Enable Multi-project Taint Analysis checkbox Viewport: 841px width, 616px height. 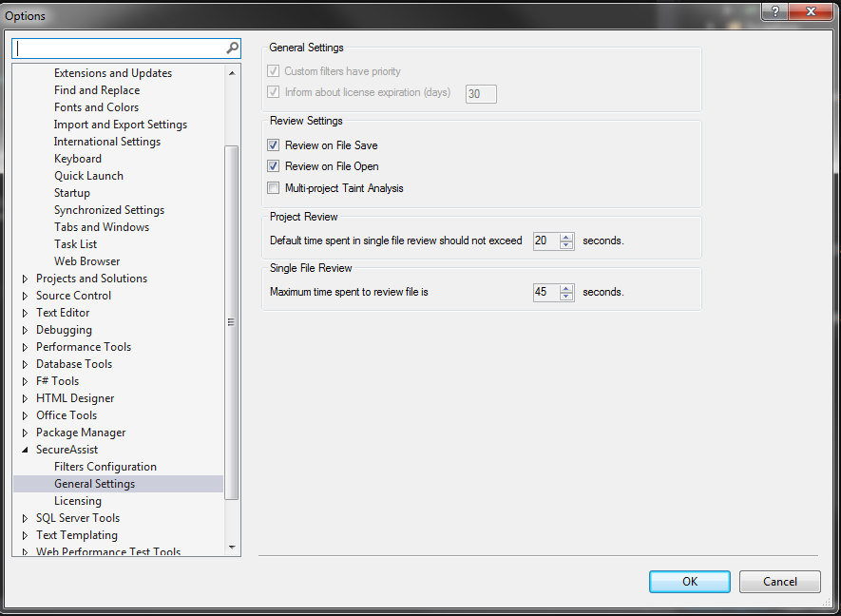pos(273,188)
